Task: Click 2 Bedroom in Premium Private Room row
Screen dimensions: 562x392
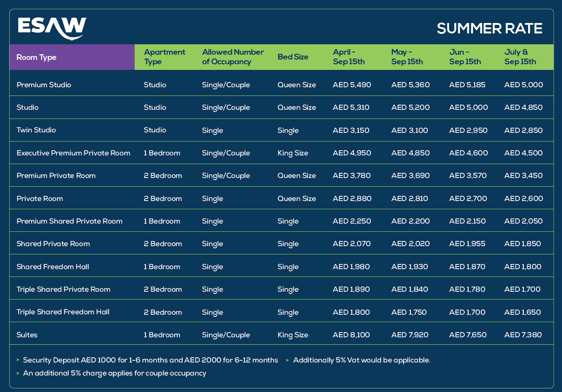Action: point(163,175)
